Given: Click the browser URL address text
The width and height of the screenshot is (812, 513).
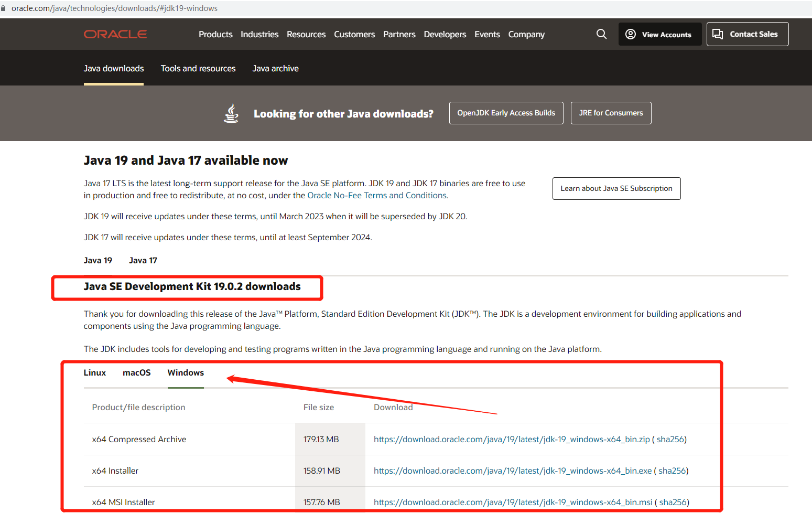Looking at the screenshot, I should pos(114,8).
